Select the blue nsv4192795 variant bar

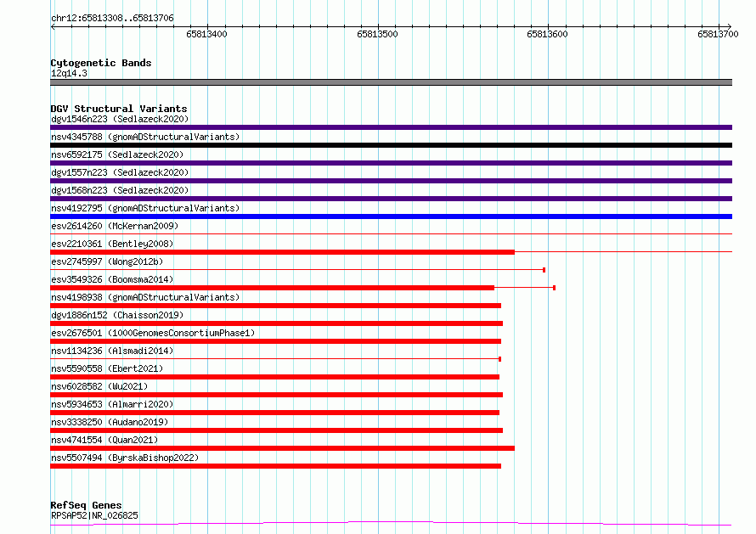point(391,216)
